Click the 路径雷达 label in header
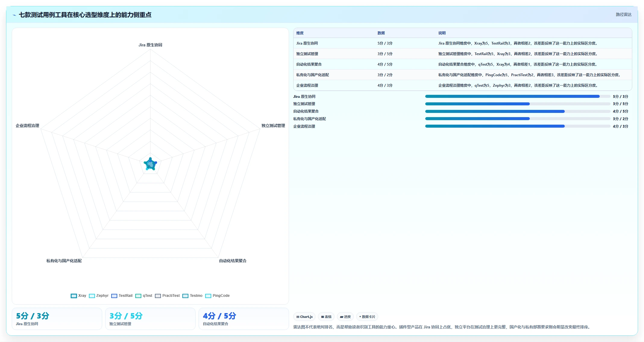The height and width of the screenshot is (342, 644). click(x=624, y=14)
